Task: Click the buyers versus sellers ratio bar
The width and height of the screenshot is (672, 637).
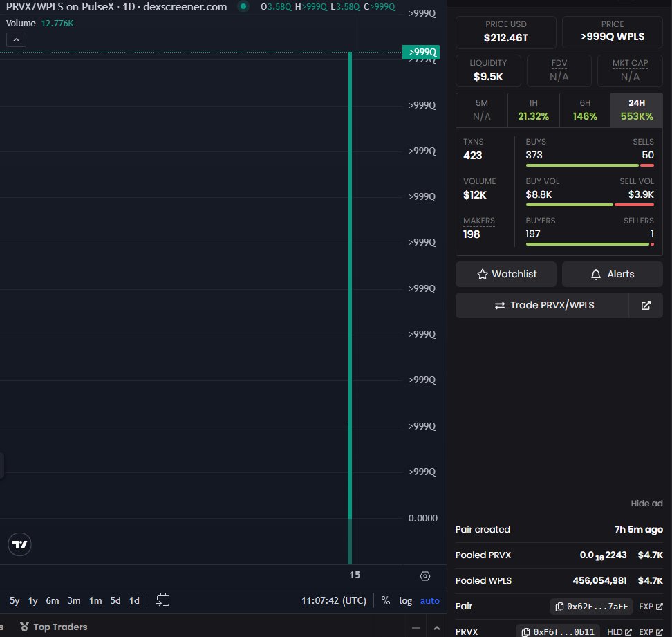Action: [x=590, y=244]
